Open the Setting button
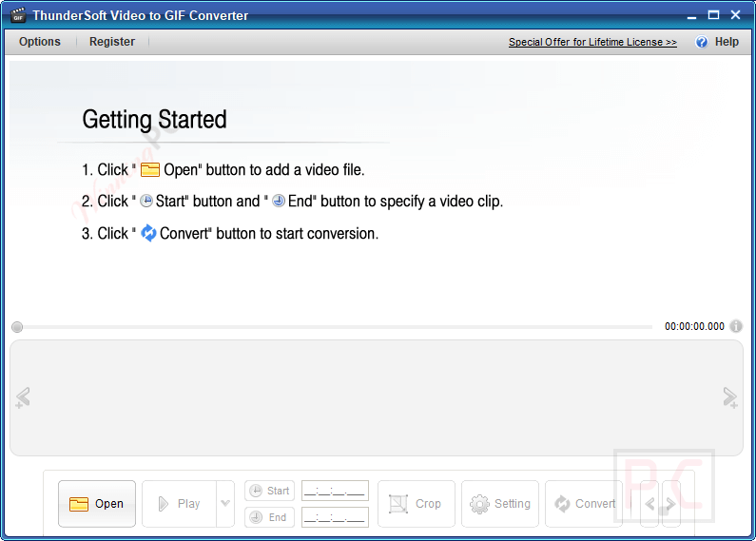Screen dimensions: 756x541 (500, 504)
